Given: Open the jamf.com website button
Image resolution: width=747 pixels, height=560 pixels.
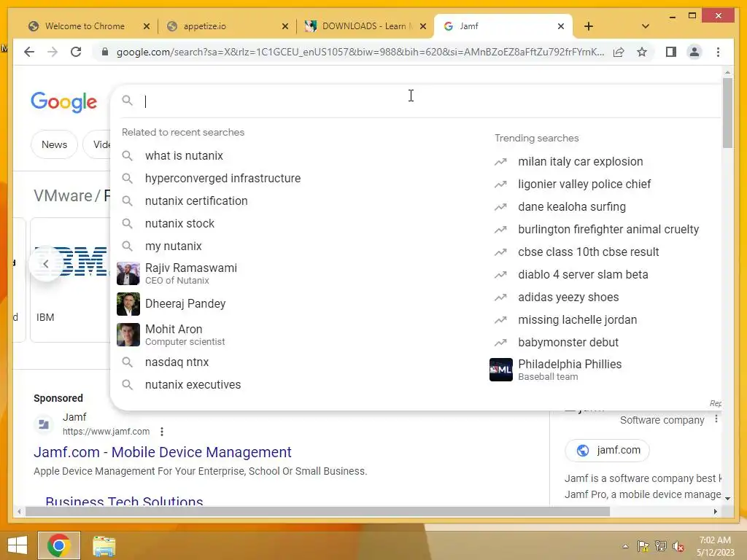Looking at the screenshot, I should tap(607, 450).
